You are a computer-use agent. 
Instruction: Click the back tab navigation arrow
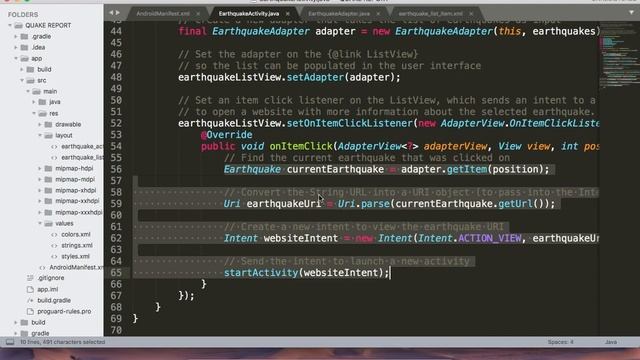tap(111, 13)
